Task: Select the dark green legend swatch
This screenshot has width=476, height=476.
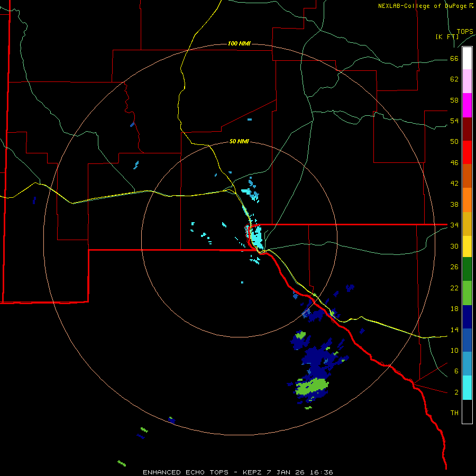Action: pos(467,269)
